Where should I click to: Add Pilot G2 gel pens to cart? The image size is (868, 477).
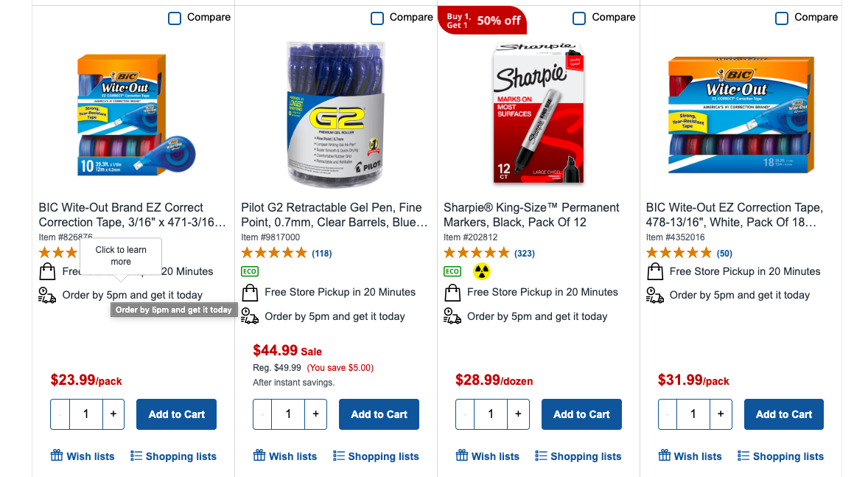coord(379,414)
